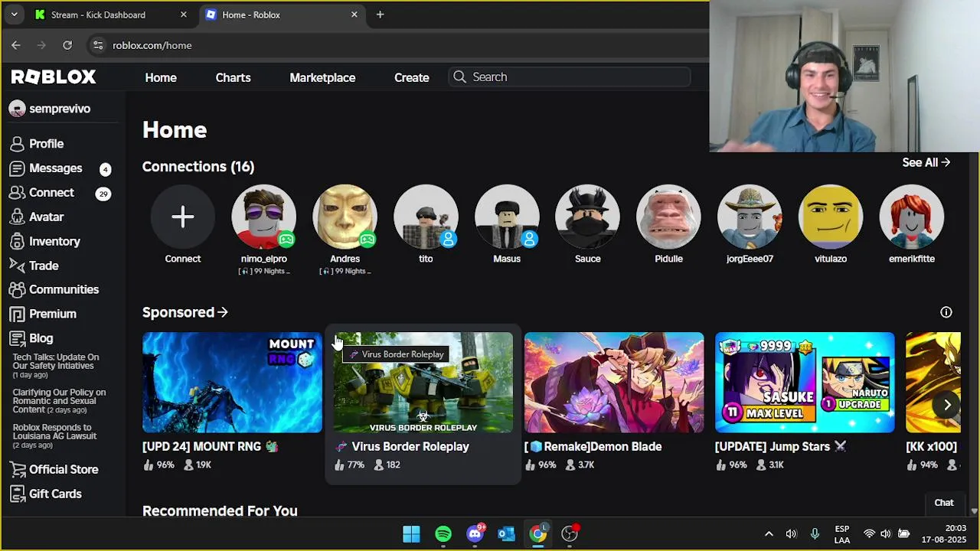980x551 pixels.
Task: Open Masus friend avatar
Action: [x=507, y=217]
